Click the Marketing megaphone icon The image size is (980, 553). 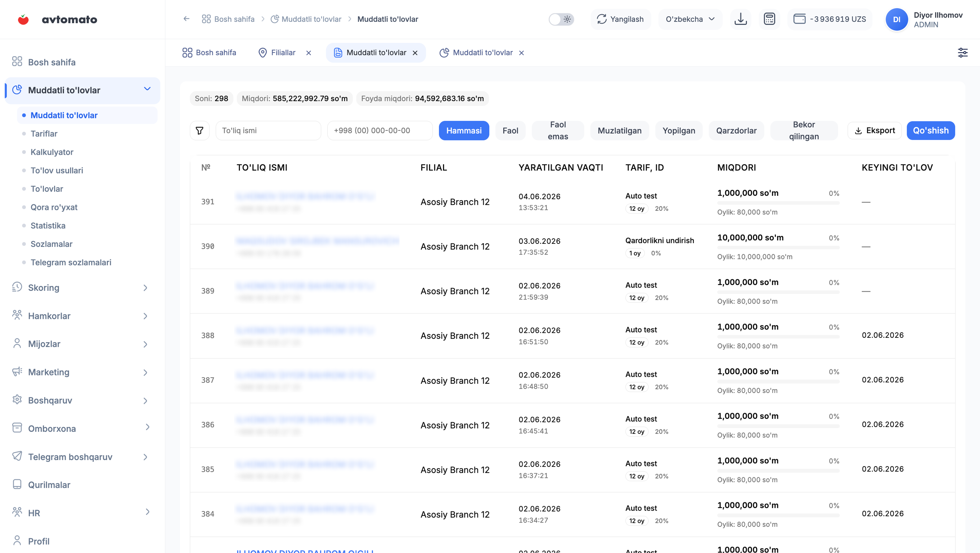pos(17,372)
